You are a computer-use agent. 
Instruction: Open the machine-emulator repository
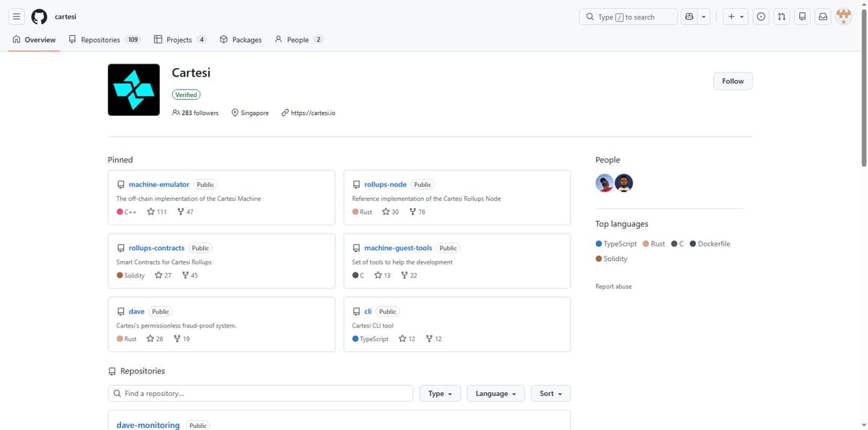pyautogui.click(x=158, y=184)
